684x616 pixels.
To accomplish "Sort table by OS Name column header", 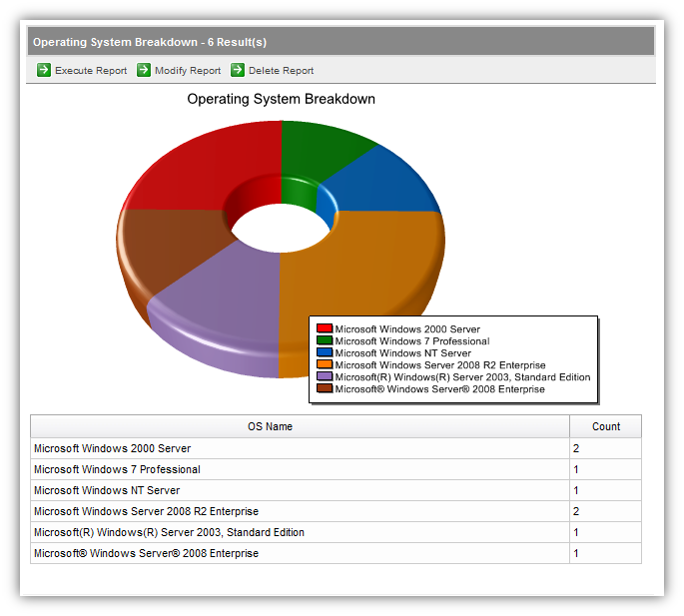I will [x=270, y=426].
